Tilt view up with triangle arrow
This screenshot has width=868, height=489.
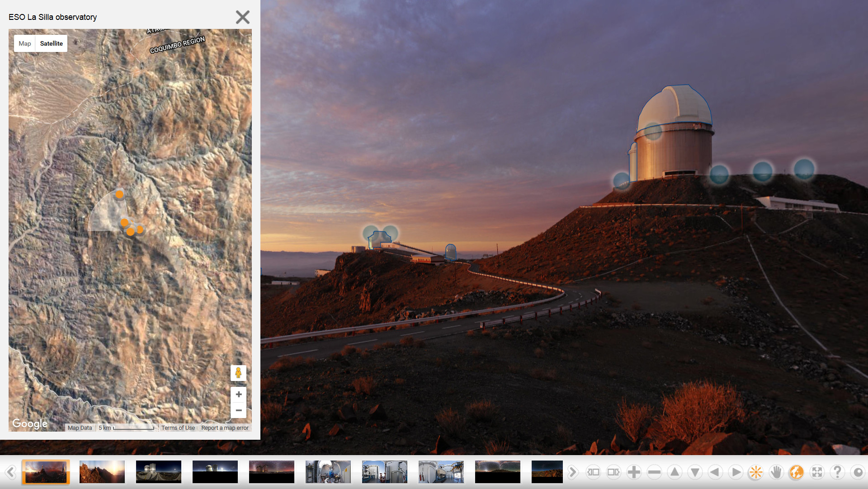coord(675,472)
